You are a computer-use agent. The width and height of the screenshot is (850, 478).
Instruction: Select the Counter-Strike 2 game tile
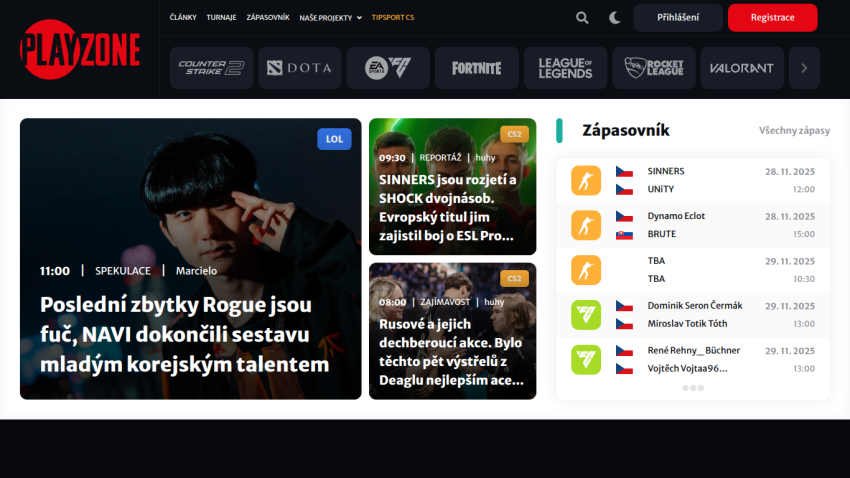(x=211, y=68)
